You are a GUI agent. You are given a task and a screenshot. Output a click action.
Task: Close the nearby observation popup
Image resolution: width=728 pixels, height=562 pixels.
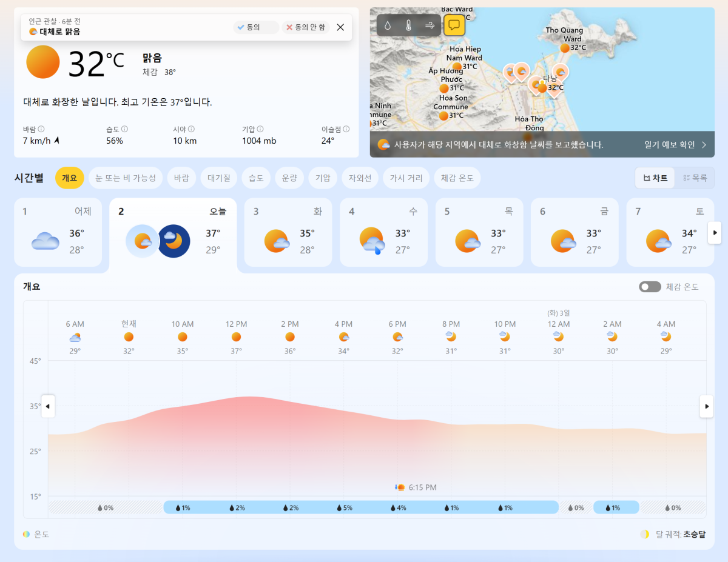tap(340, 27)
